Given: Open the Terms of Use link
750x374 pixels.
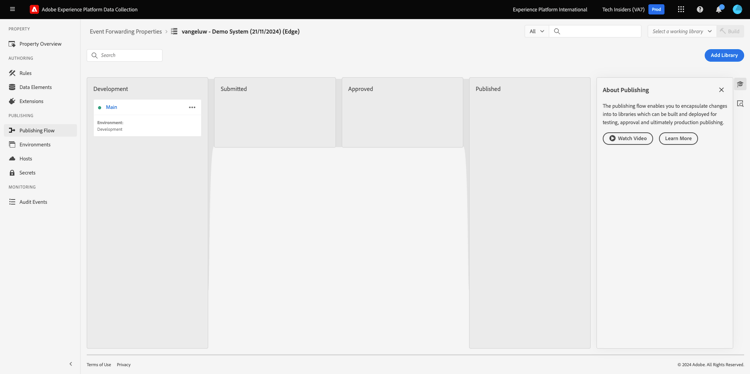Looking at the screenshot, I should (x=99, y=364).
